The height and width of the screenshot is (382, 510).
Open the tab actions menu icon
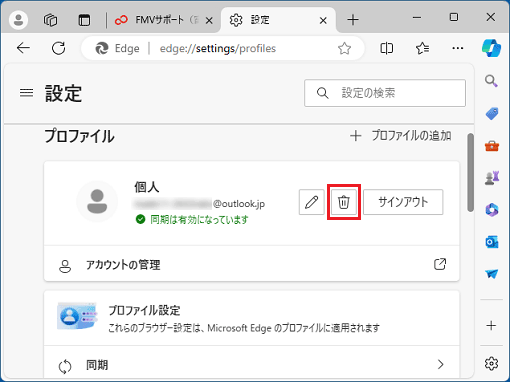(84, 20)
